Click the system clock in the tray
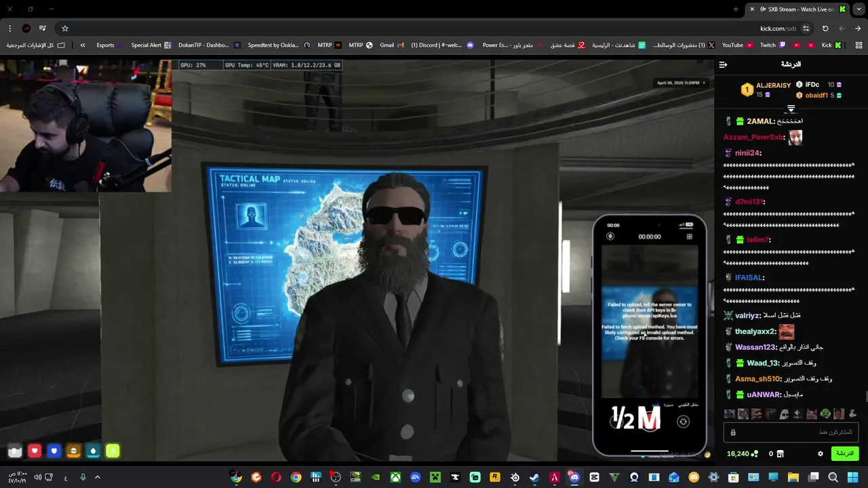The width and height of the screenshot is (868, 488). (x=18, y=477)
